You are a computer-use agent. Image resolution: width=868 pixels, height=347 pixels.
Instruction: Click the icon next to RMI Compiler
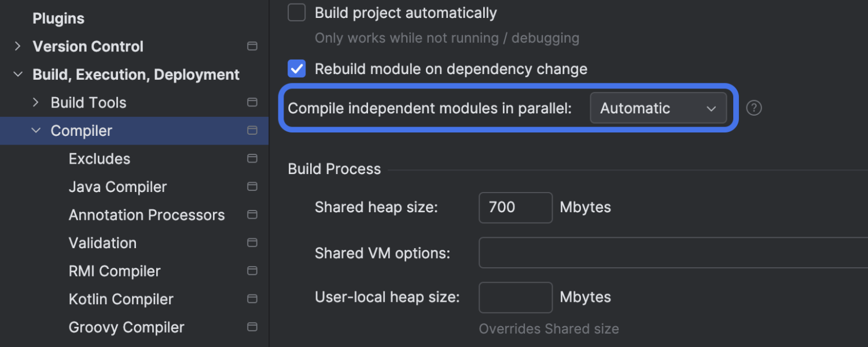click(x=252, y=271)
